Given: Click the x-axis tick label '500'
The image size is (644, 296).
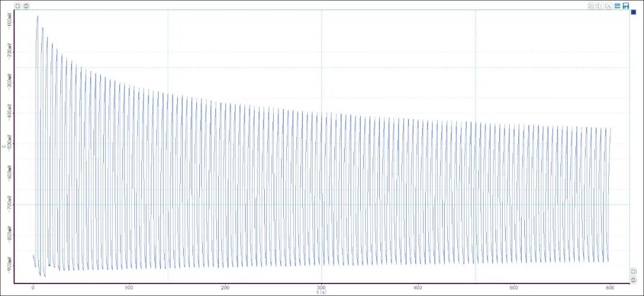Looking at the screenshot, I should click(x=514, y=288).
